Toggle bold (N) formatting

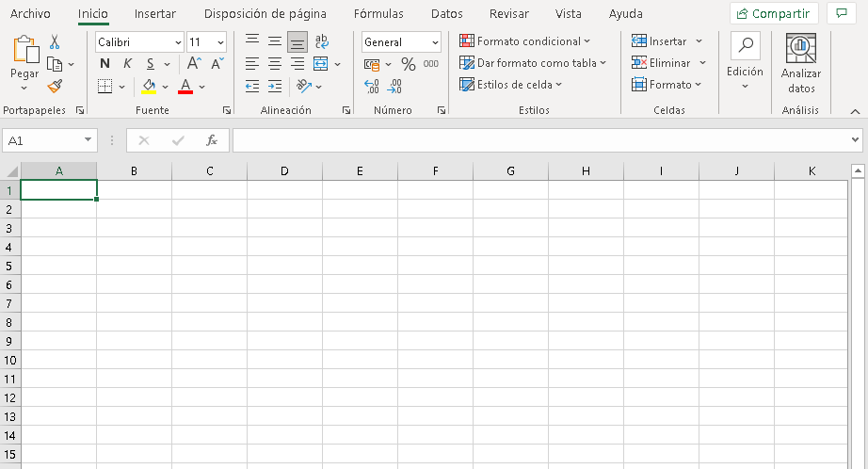click(104, 64)
